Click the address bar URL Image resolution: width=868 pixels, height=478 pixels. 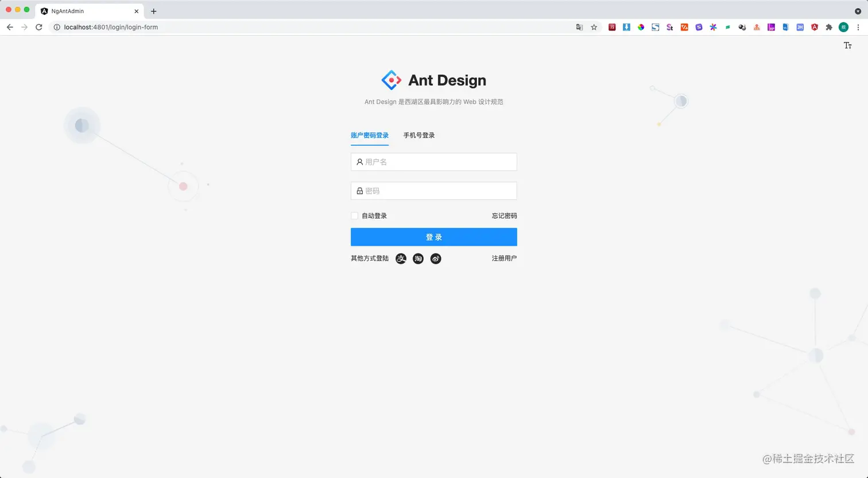tap(111, 27)
